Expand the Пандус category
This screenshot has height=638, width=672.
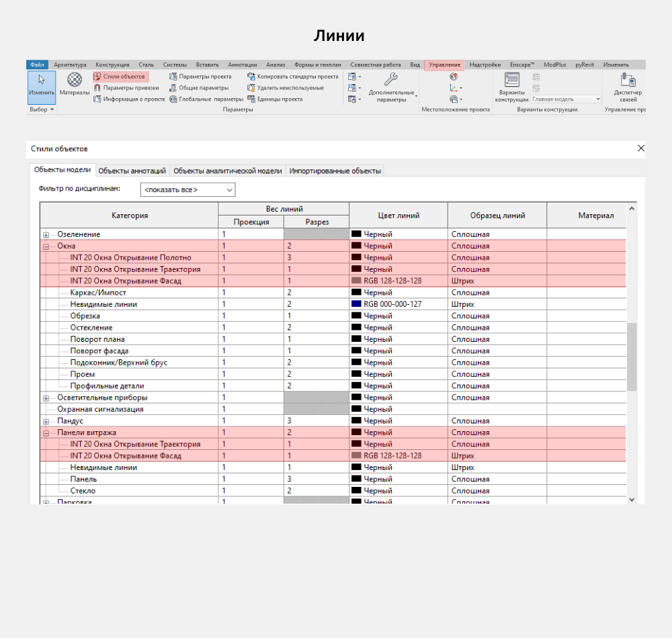click(x=46, y=421)
